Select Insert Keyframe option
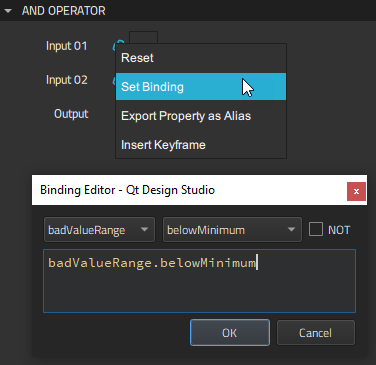The height and width of the screenshot is (365, 376). coord(201,145)
